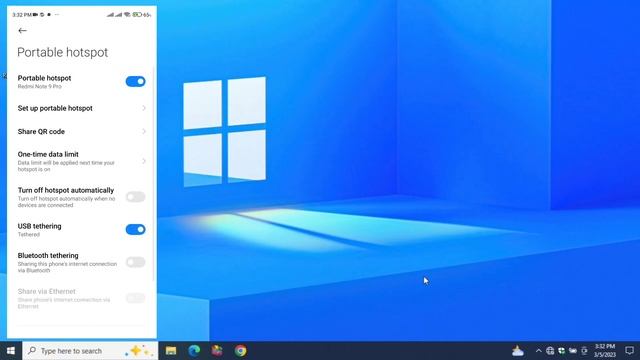The height and width of the screenshot is (360, 640).
Task: Open the green shield security tray icon
Action: (562, 351)
